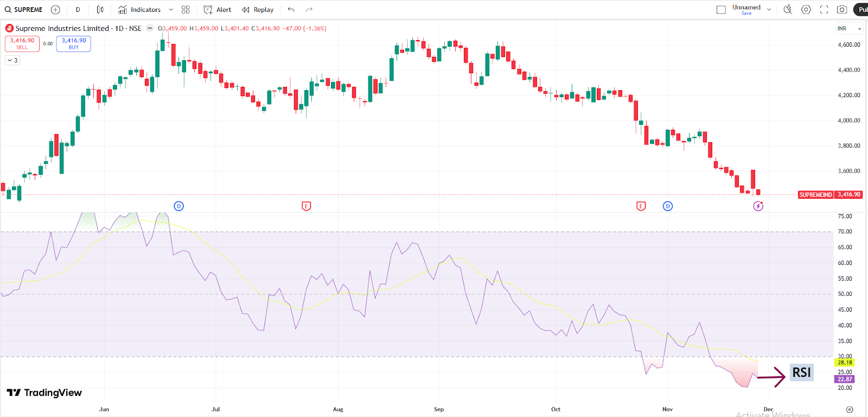Viewport: 868px width, 417px height.
Task: Open the Indicators menu
Action: (x=140, y=10)
